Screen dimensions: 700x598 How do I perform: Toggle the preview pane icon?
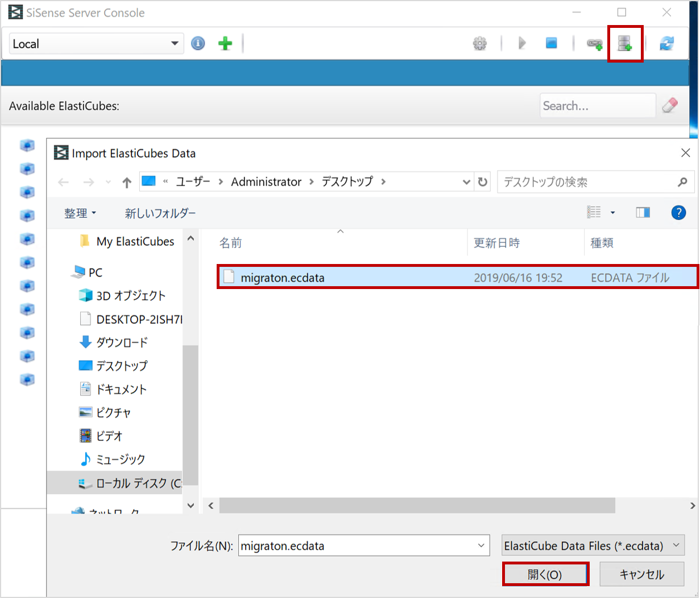click(643, 212)
